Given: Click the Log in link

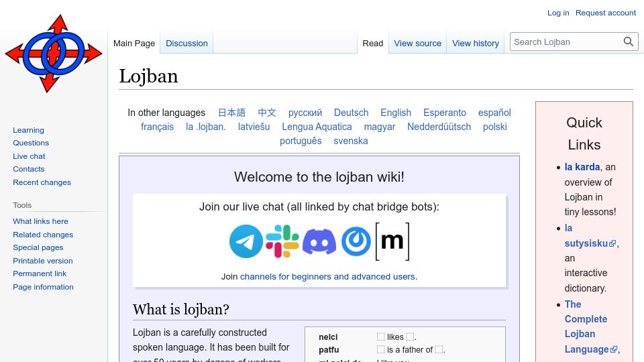Looking at the screenshot, I should (558, 13).
